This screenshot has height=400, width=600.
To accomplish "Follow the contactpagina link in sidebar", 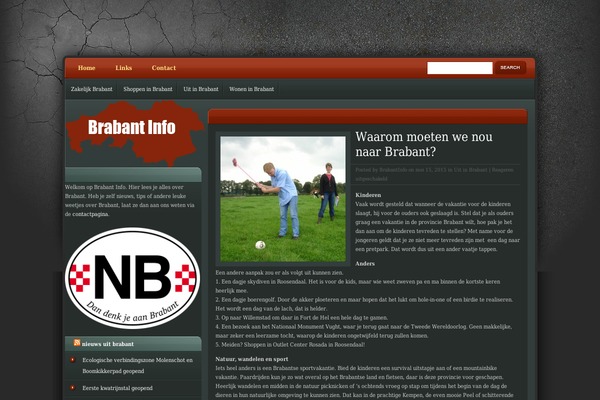I will pyautogui.click(x=91, y=214).
